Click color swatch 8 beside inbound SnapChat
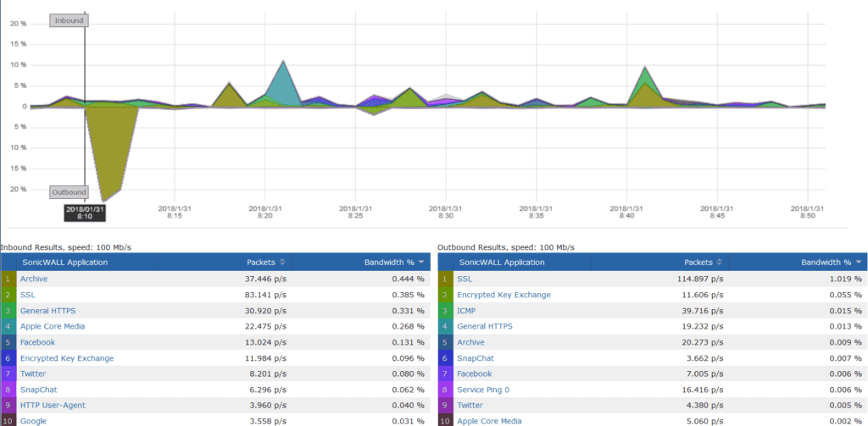Image resolution: width=868 pixels, height=426 pixels. (8, 390)
